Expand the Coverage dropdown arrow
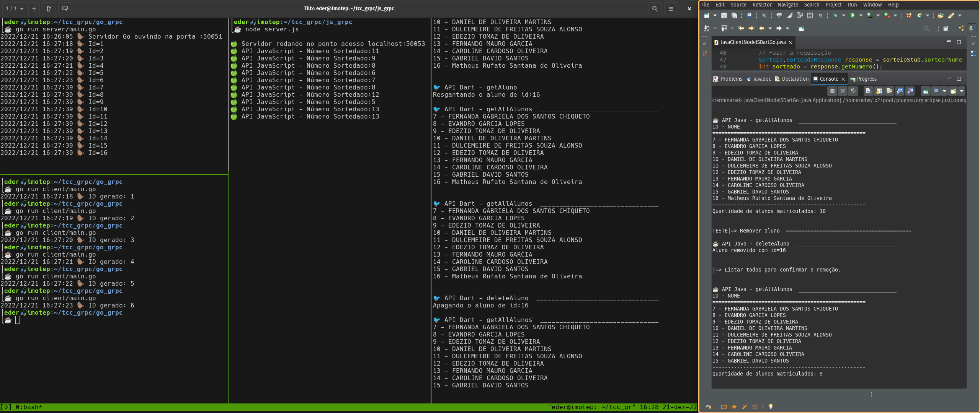Image resolution: width=980 pixels, height=413 pixels. point(878,16)
